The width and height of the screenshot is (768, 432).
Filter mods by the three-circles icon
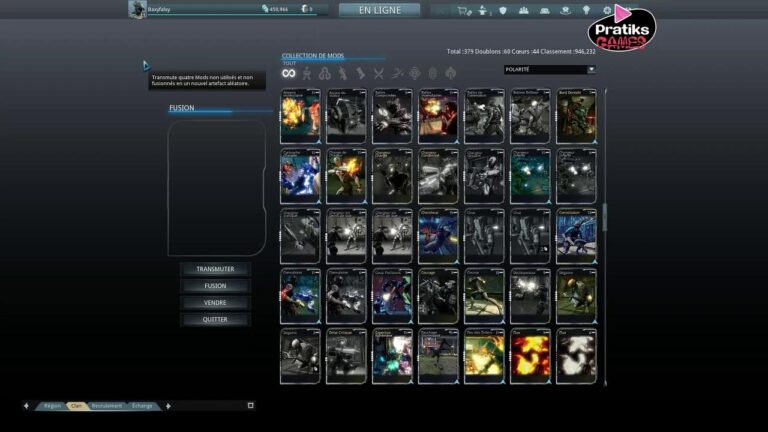tap(324, 73)
